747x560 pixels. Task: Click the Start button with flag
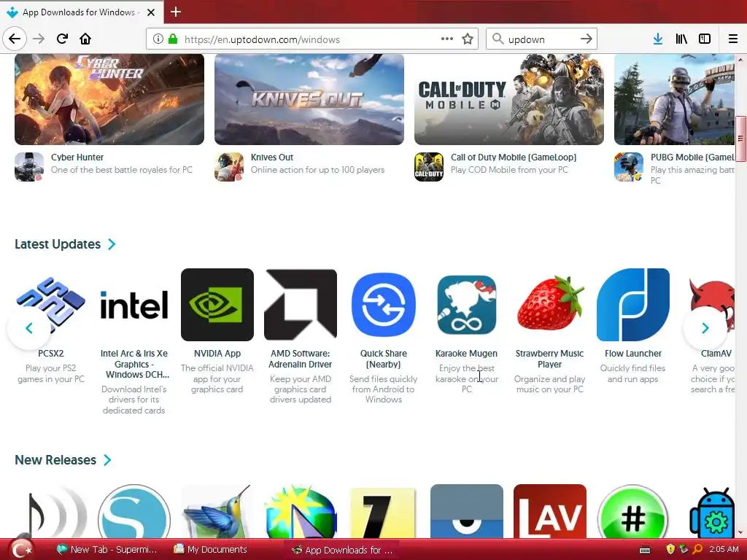(x=20, y=549)
